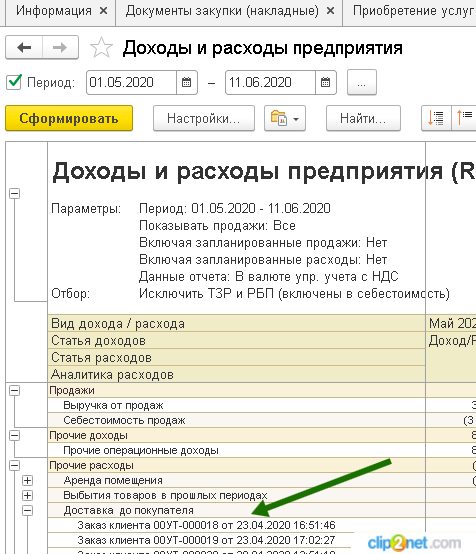476x554 pixels.
Task: Go back with the left arrow button
Action: (24, 47)
